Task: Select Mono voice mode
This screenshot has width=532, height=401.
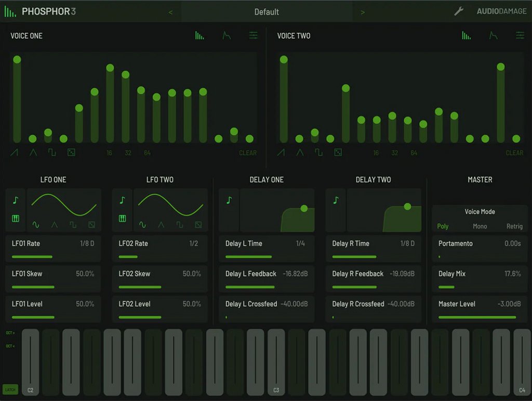Action: pos(480,226)
